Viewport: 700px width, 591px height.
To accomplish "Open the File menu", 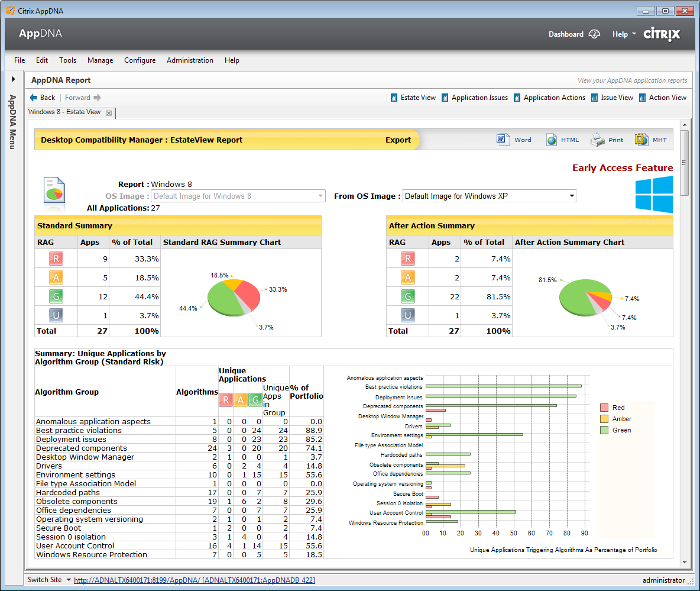I will click(19, 60).
